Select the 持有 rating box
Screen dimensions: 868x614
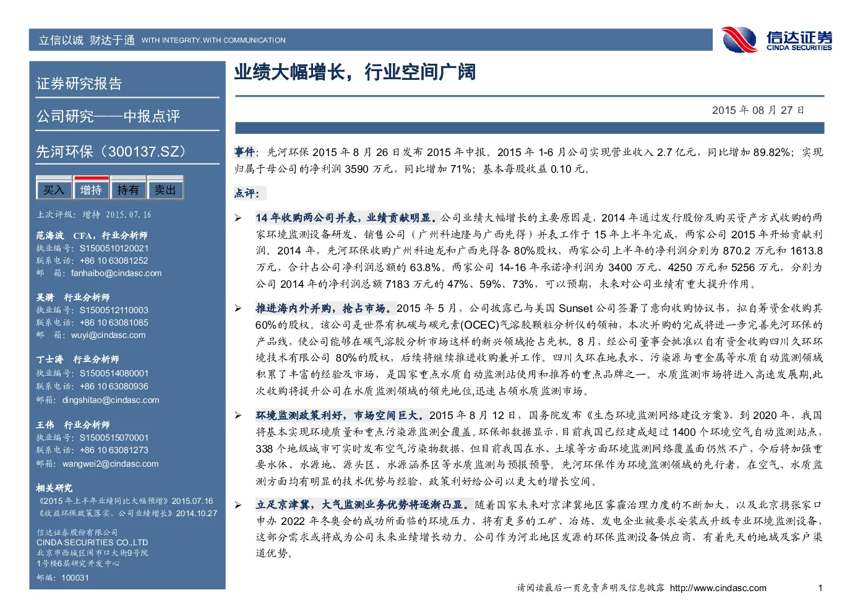point(128,189)
